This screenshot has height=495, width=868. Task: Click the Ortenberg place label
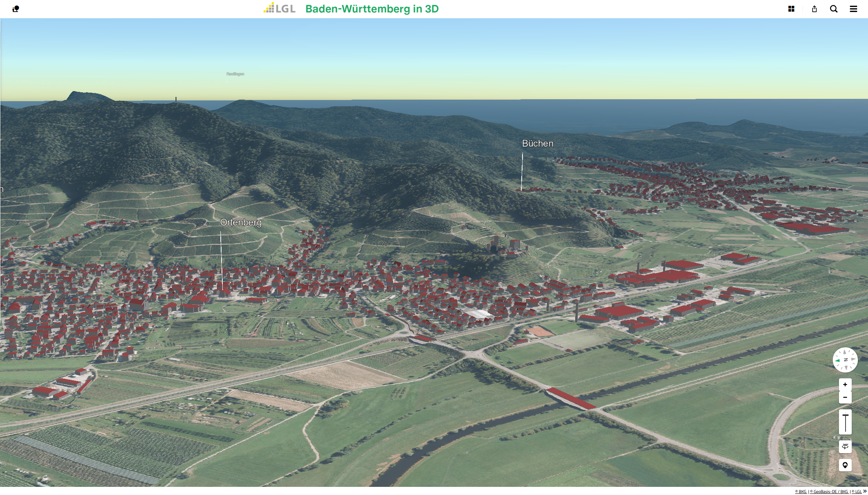coord(241,222)
